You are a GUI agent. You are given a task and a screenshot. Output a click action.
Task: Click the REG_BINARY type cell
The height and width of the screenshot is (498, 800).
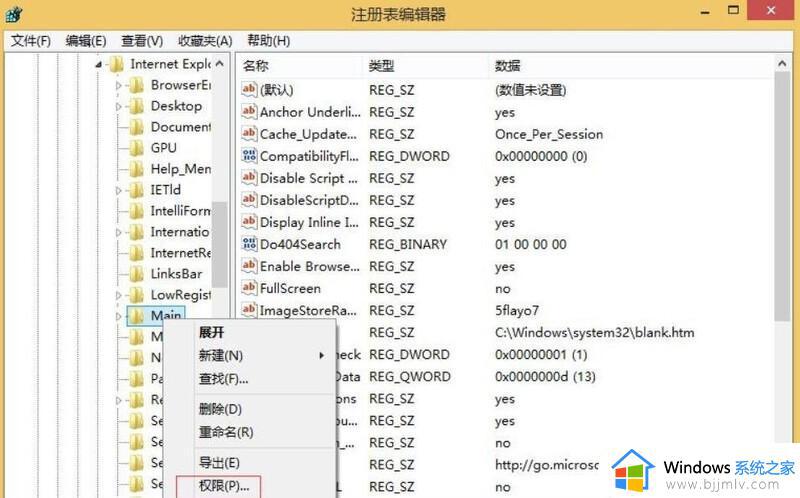click(408, 244)
